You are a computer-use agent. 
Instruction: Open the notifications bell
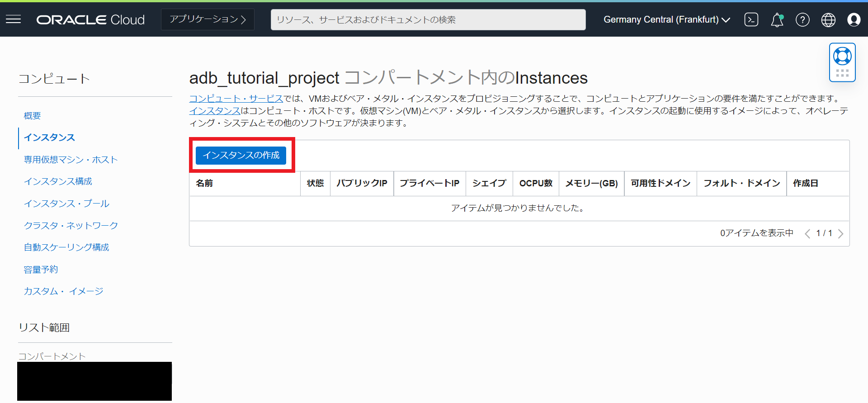click(777, 20)
